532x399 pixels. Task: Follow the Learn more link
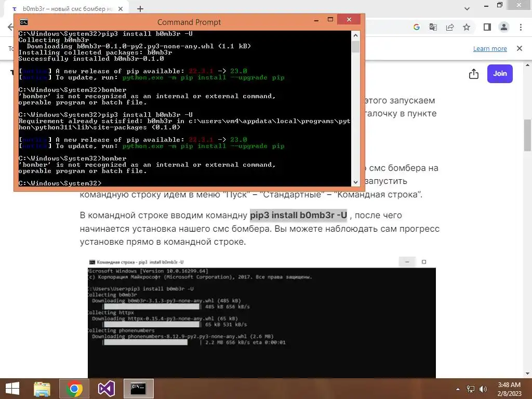pos(490,48)
